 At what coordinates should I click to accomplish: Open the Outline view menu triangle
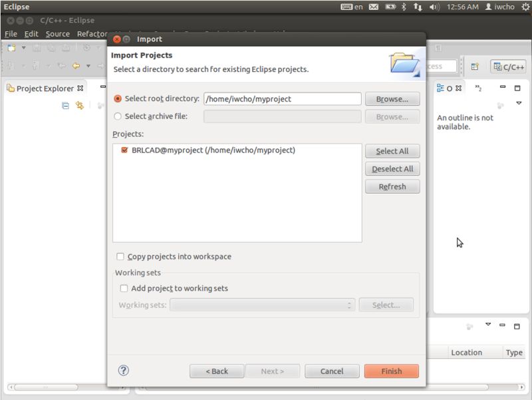[519, 104]
